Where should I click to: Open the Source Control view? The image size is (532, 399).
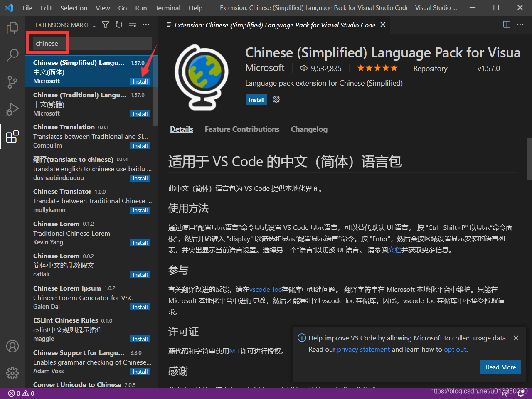(12, 82)
